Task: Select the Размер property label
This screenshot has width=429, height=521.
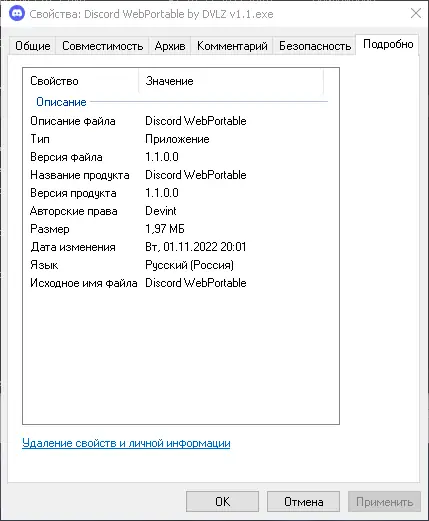Action: click(50, 229)
